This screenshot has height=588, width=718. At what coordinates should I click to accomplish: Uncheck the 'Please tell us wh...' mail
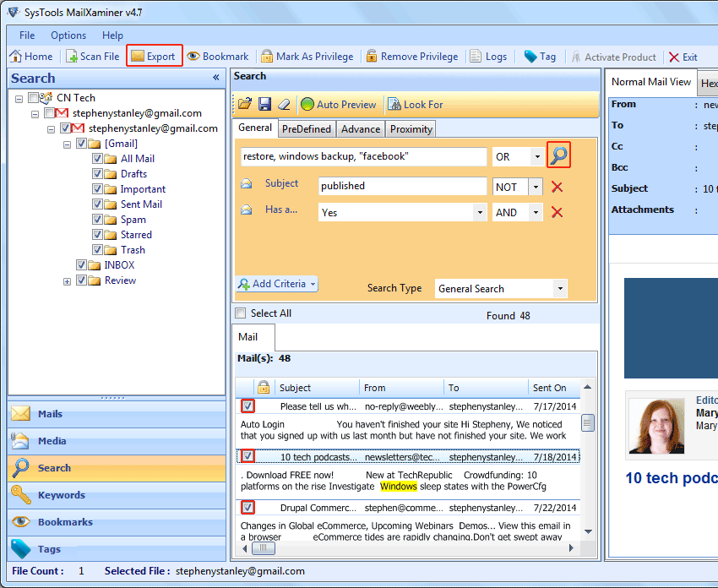click(247, 406)
